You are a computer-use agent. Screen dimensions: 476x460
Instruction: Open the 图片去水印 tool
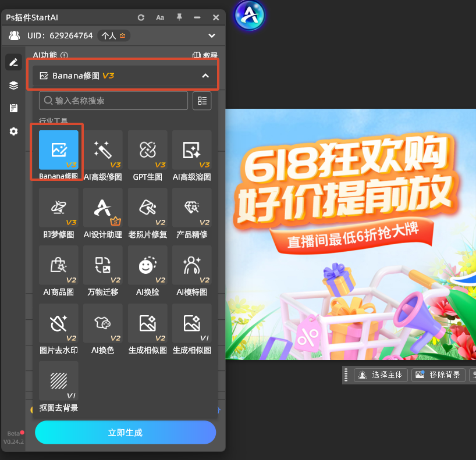pos(59,323)
